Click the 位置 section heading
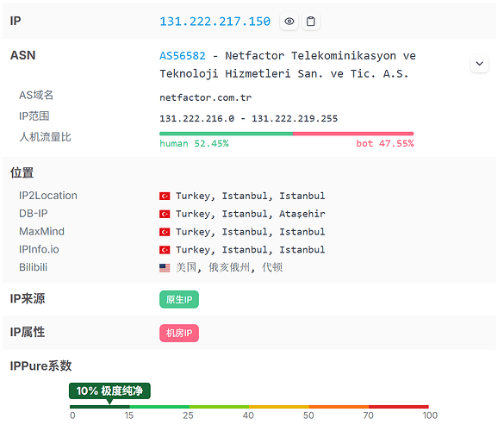 [22, 172]
